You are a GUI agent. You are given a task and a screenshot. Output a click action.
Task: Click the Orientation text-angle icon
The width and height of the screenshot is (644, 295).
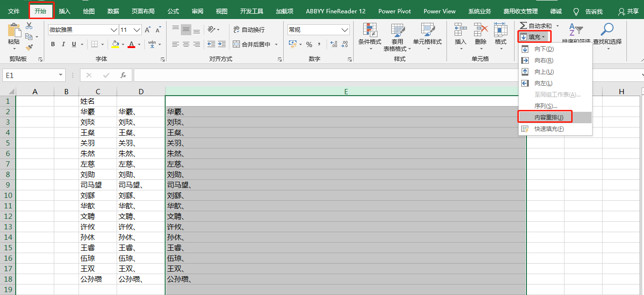(212, 29)
